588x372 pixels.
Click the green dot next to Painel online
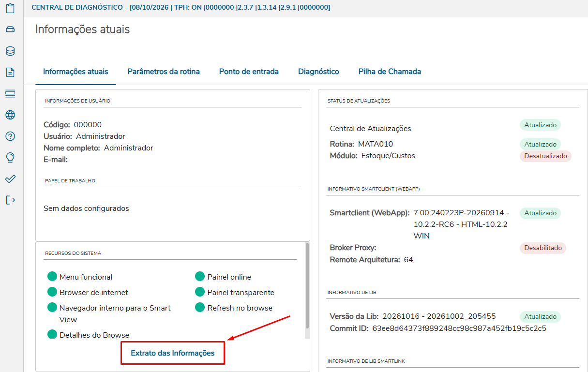click(x=200, y=276)
